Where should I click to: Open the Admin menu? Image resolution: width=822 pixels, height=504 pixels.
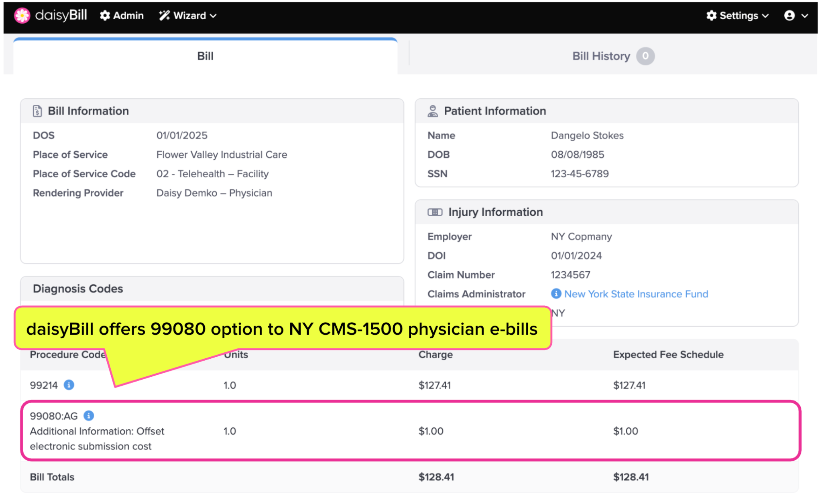[x=128, y=16]
